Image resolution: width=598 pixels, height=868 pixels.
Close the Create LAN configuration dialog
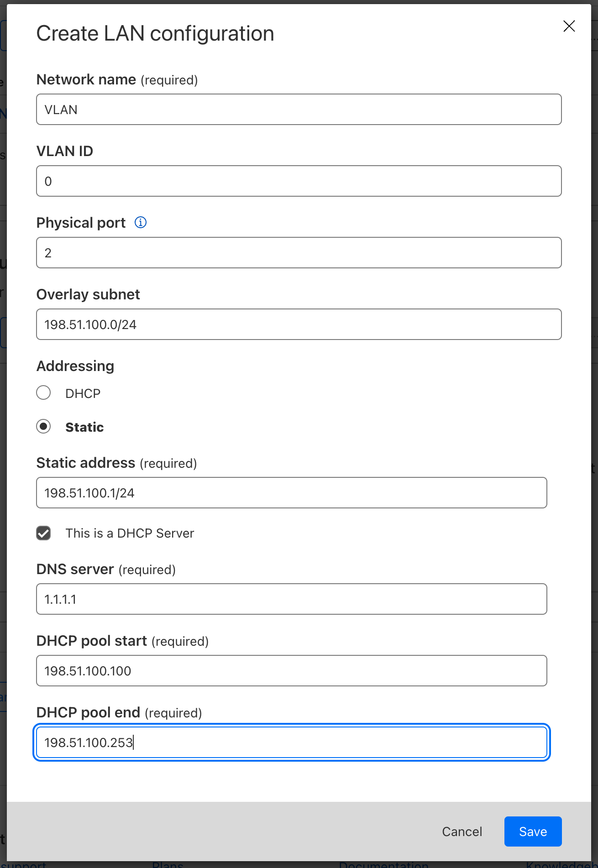click(569, 26)
